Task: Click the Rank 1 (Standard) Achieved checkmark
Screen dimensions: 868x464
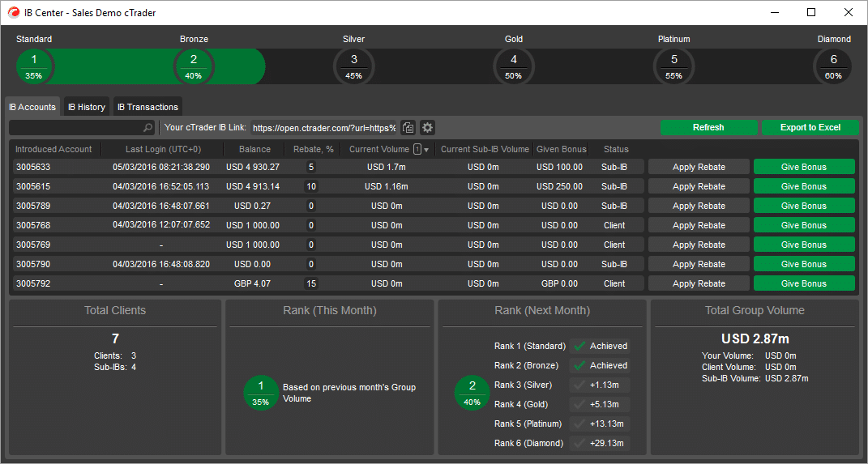Action: (579, 346)
